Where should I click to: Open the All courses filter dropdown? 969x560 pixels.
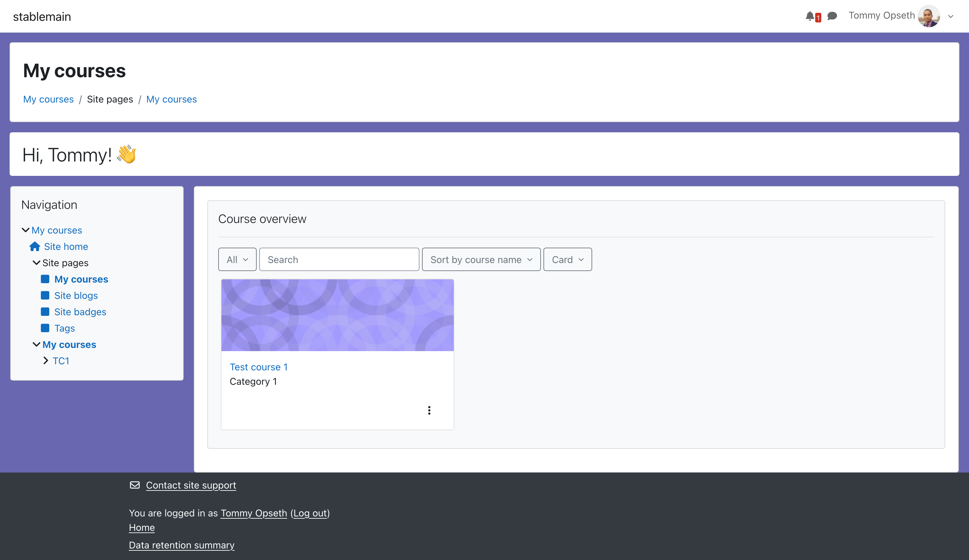point(237,259)
